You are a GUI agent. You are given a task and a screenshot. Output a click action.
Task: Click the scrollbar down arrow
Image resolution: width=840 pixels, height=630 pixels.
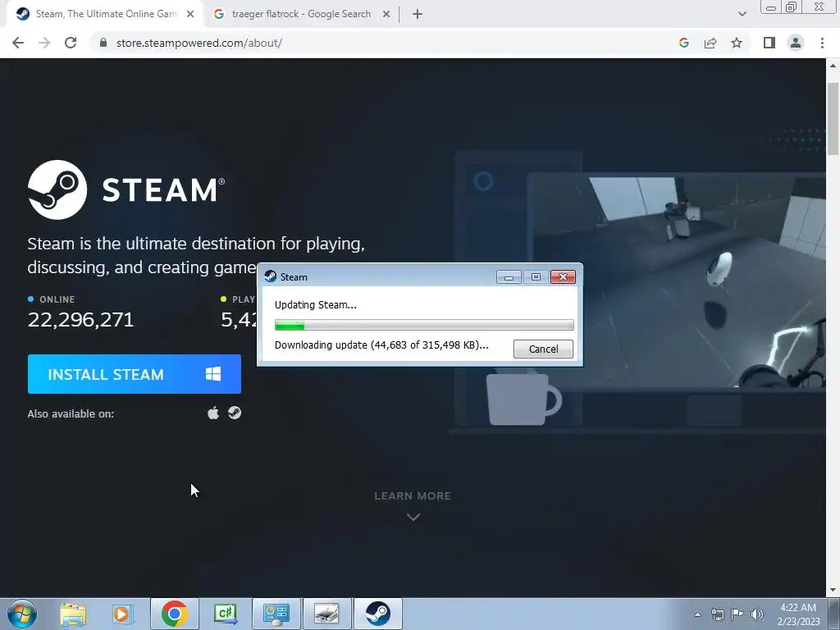tap(833, 591)
